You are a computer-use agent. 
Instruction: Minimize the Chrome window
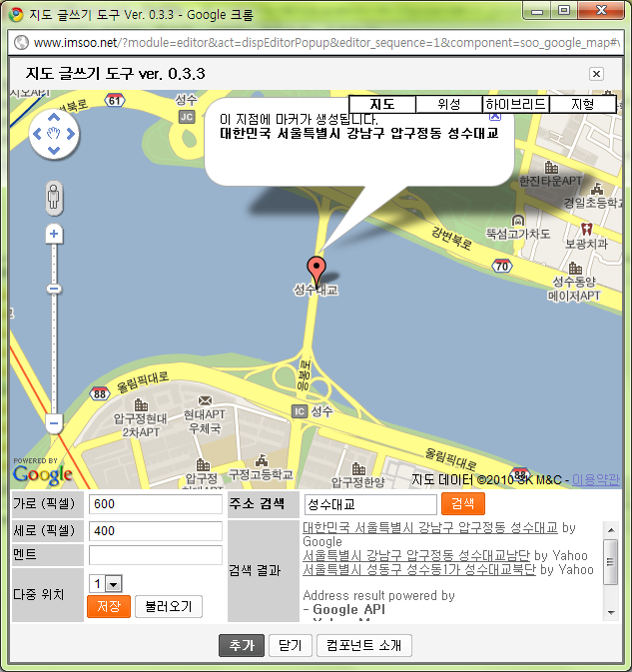click(537, 10)
